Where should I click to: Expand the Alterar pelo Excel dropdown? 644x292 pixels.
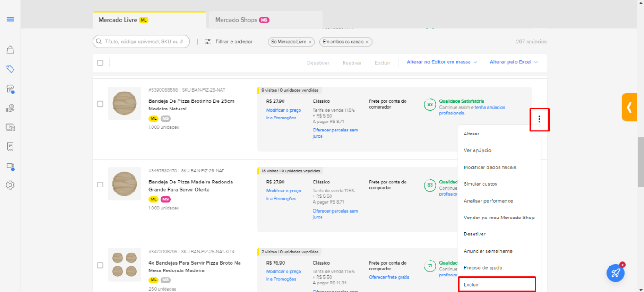[x=513, y=62]
